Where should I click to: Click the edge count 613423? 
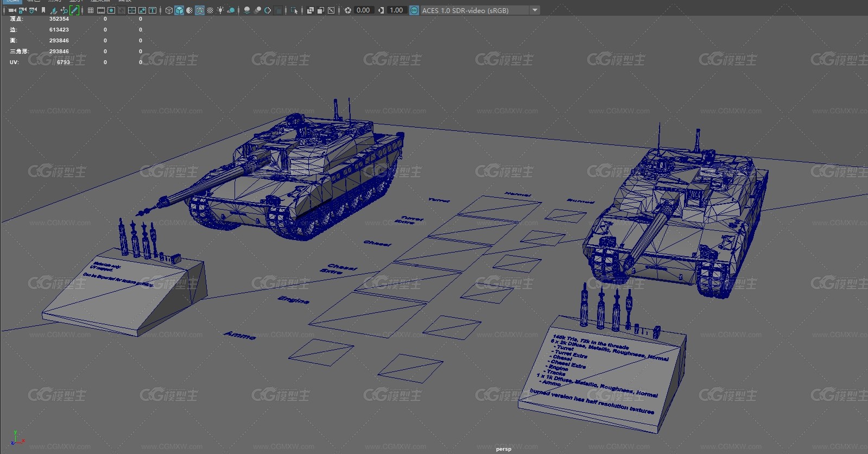click(x=59, y=30)
